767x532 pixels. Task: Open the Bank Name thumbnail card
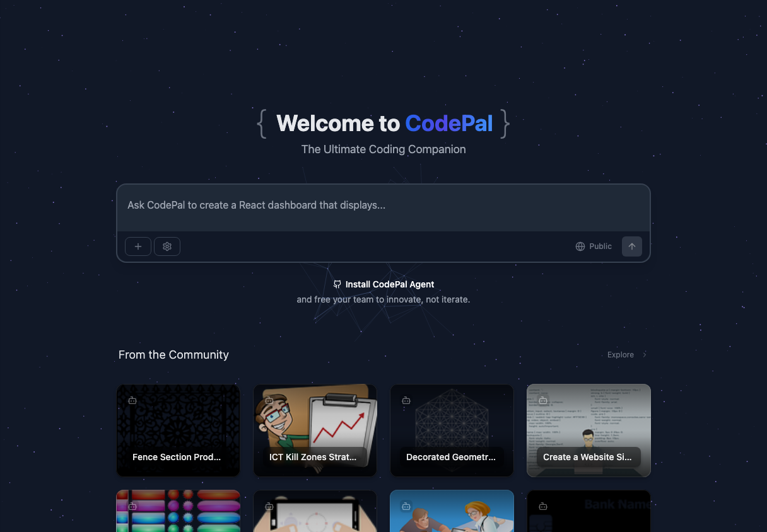coord(589,511)
